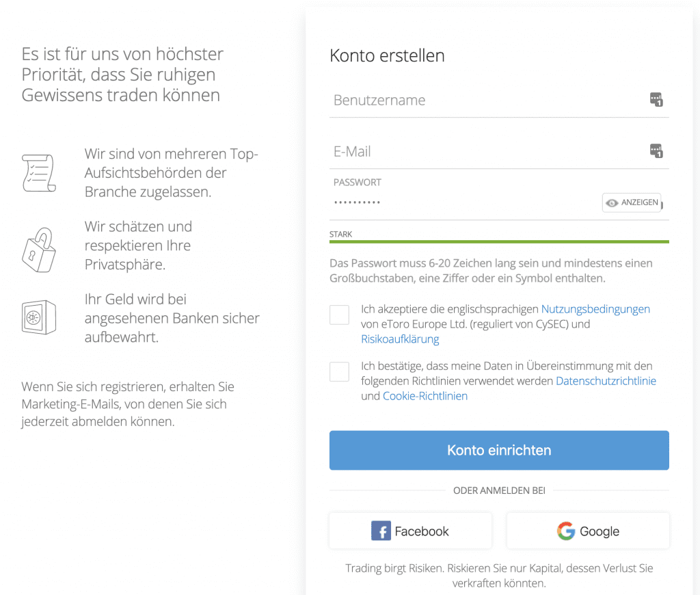Open the Cookie-Richtlinien link

pyautogui.click(x=425, y=396)
